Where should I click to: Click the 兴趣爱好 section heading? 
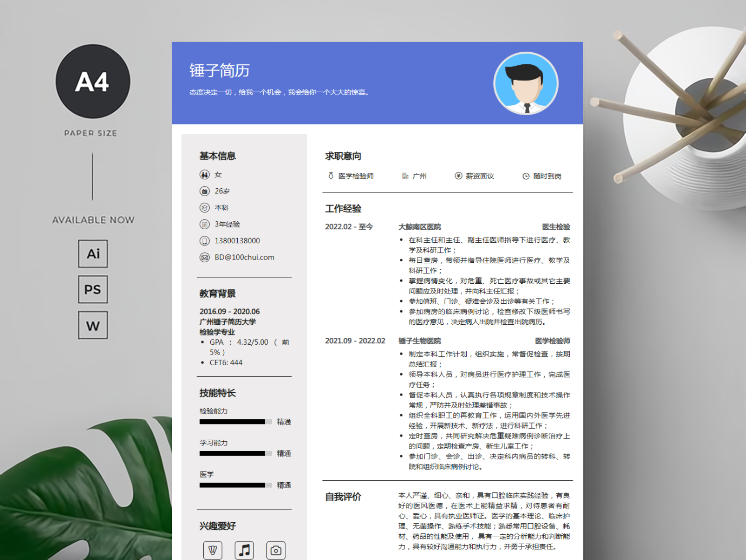click(218, 526)
